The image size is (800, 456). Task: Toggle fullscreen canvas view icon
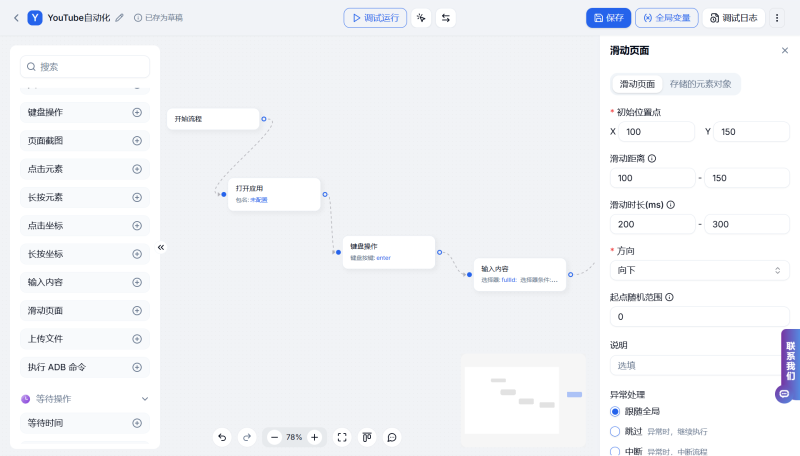[342, 437]
